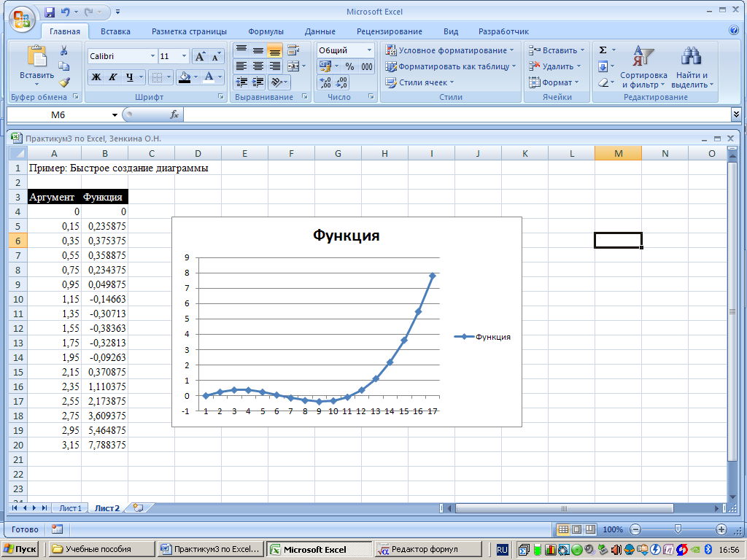Toggle underline (Ч) formatting
The image size is (747, 560).
click(130, 77)
